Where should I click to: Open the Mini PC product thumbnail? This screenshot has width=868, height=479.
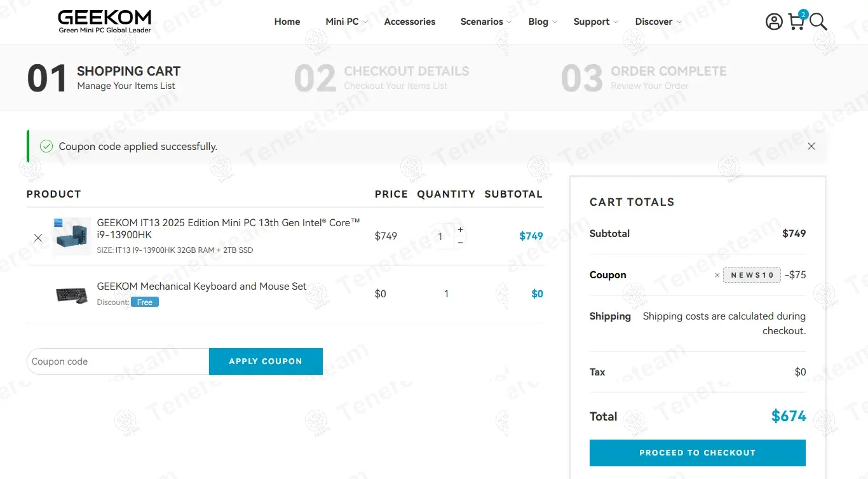72,236
